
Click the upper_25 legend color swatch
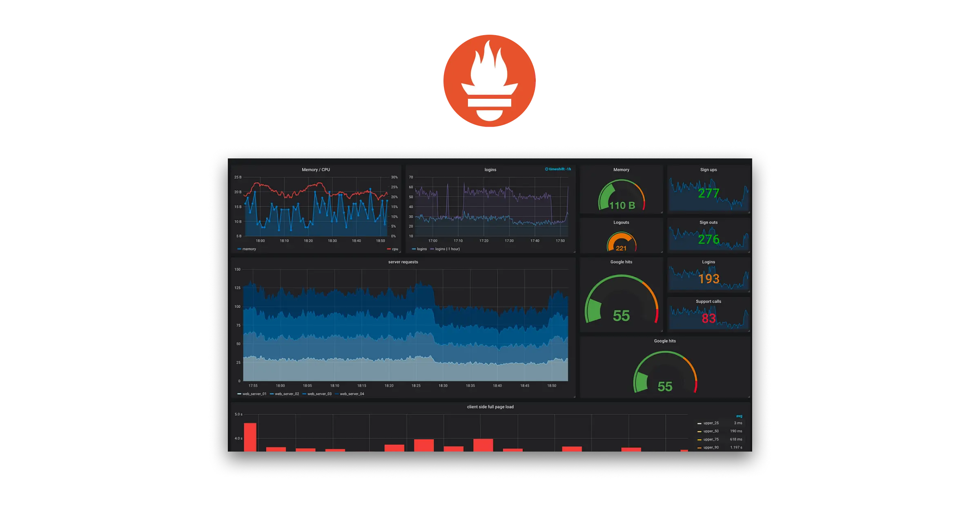tap(699, 424)
